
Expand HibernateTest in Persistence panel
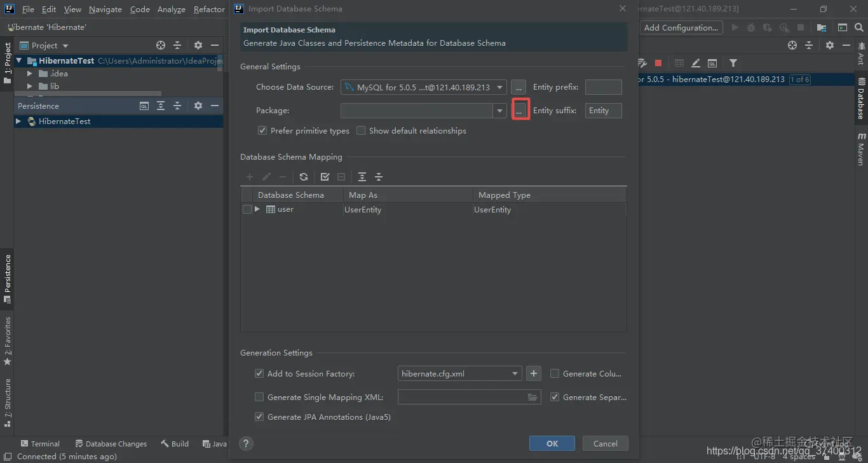coord(18,121)
